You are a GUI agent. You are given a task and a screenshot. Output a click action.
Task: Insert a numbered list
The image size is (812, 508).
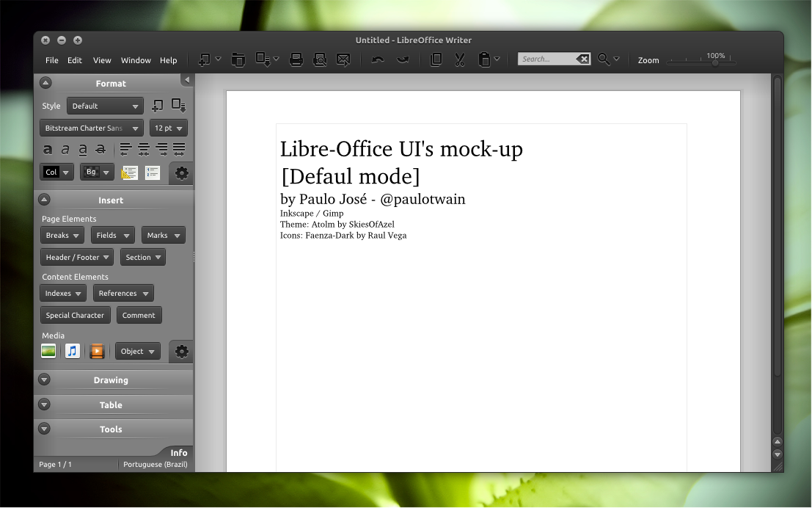(153, 173)
